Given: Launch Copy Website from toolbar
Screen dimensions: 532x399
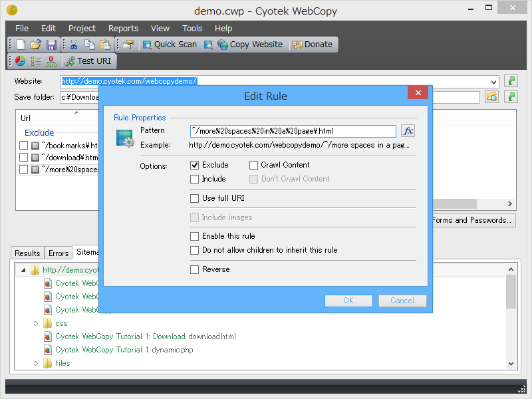Looking at the screenshot, I should coord(250,45).
